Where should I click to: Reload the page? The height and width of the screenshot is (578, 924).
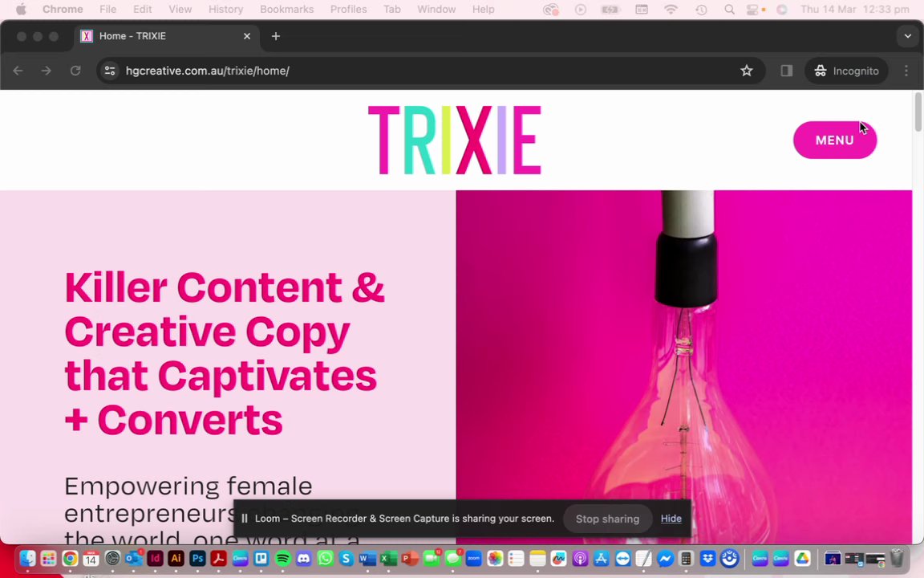coord(75,71)
